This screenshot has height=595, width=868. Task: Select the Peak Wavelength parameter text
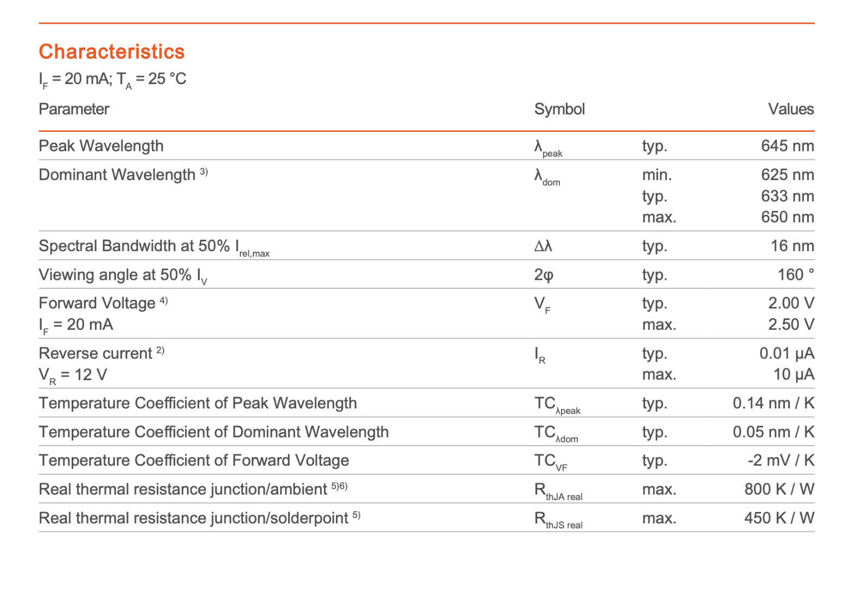pyautogui.click(x=101, y=146)
